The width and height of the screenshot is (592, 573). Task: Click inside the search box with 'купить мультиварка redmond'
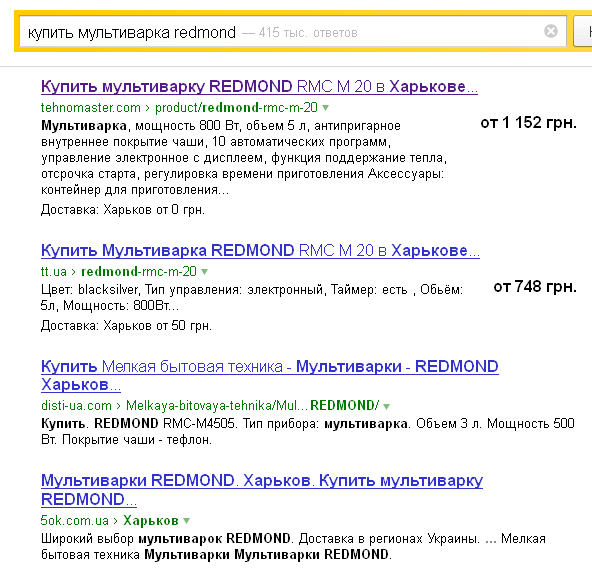293,31
